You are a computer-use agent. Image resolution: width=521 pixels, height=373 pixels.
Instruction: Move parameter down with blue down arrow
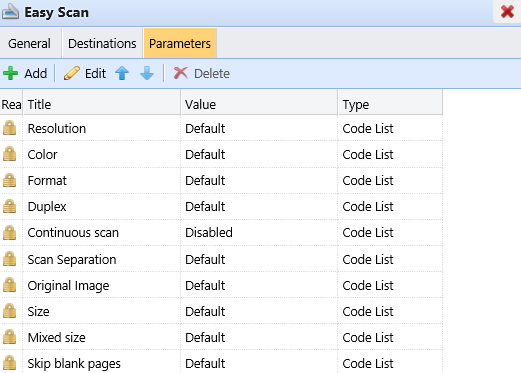click(147, 73)
